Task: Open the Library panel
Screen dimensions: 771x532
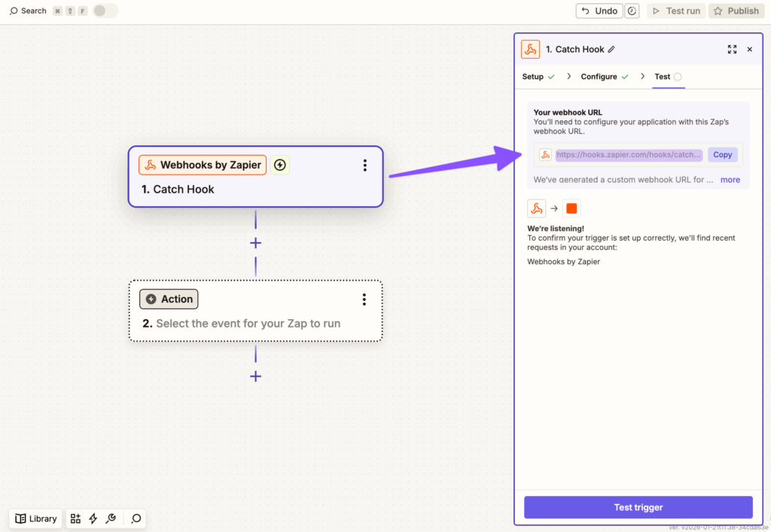Action: coord(35,518)
